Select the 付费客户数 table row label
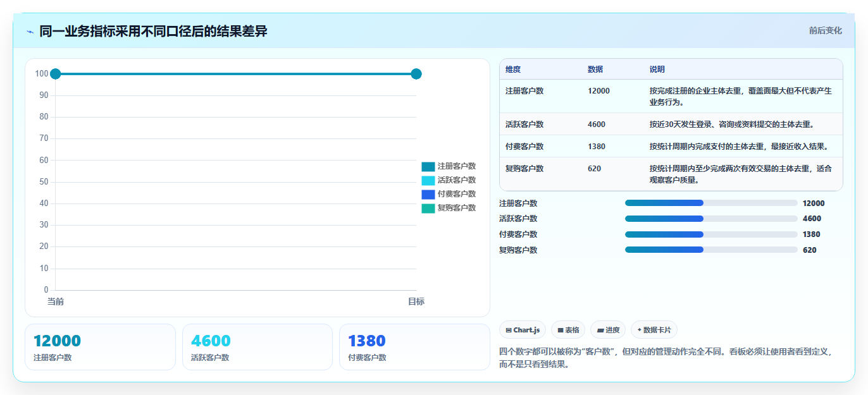The height and width of the screenshot is (395, 868). coord(524,147)
